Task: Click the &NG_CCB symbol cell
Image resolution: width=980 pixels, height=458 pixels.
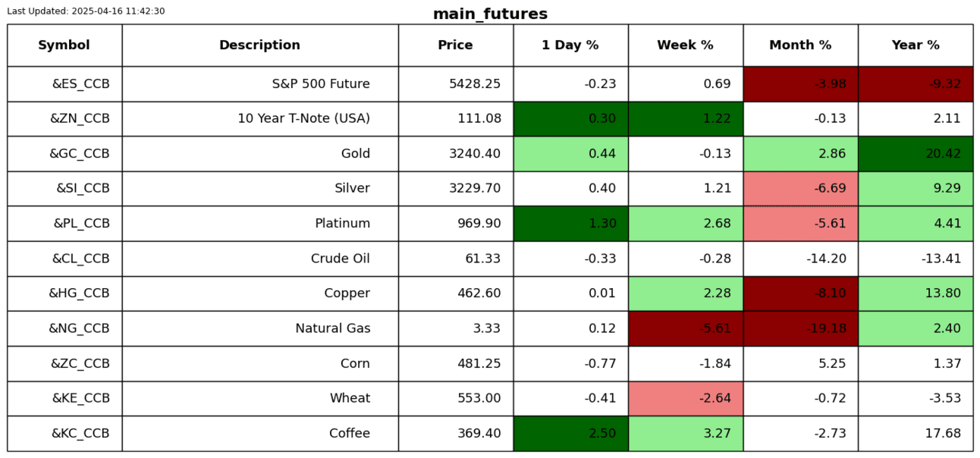Action: 79,328
